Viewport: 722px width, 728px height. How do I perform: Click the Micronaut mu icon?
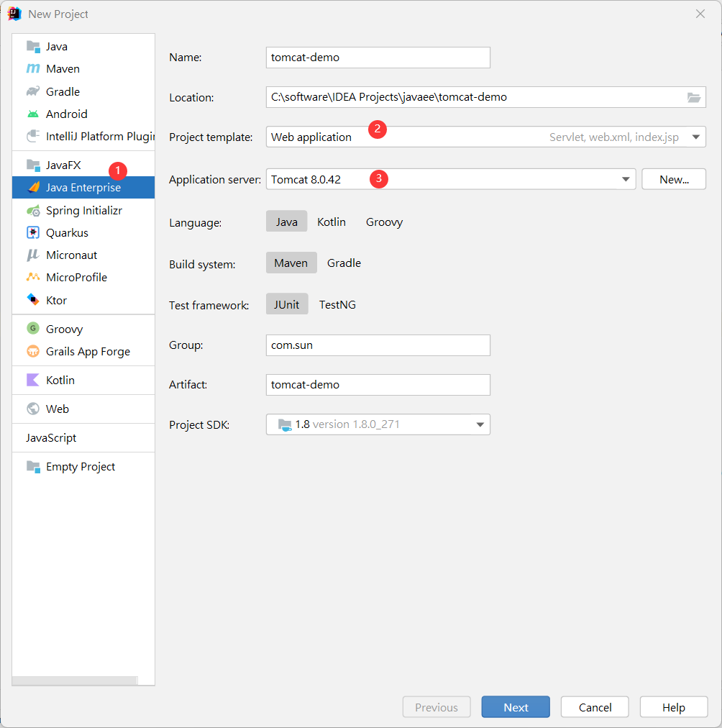click(33, 255)
